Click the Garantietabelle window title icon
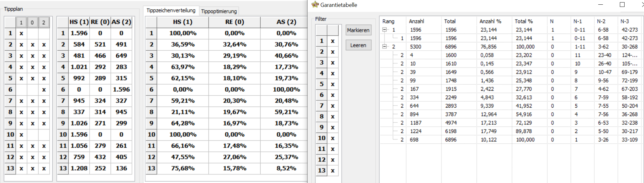Image resolution: width=644 pixels, height=183 pixels. click(315, 4)
